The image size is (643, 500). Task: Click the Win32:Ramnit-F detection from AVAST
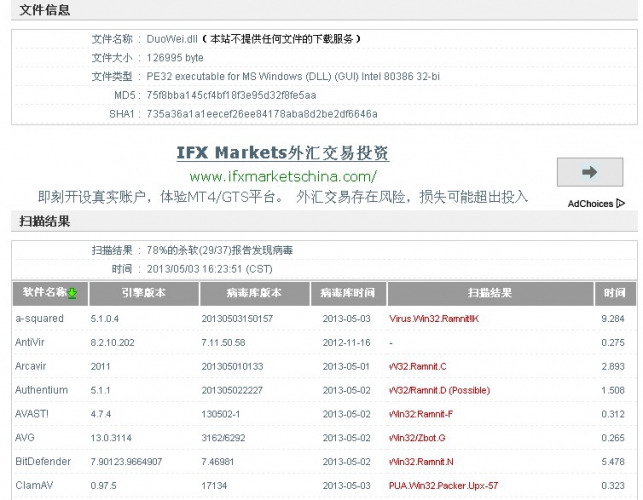pyautogui.click(x=421, y=414)
